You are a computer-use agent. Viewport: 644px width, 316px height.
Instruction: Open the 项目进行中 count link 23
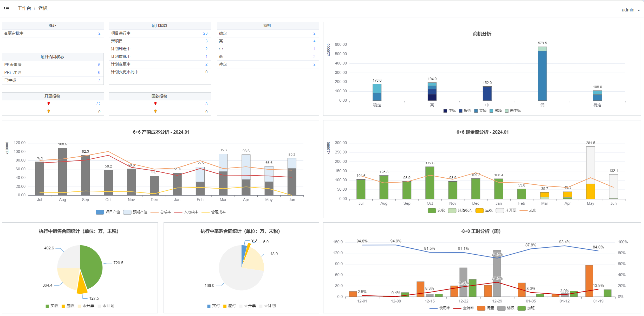click(205, 33)
